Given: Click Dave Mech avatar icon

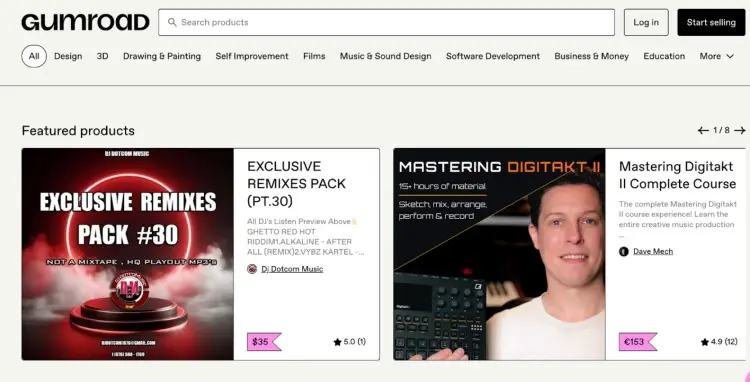Looking at the screenshot, I should pos(624,251).
